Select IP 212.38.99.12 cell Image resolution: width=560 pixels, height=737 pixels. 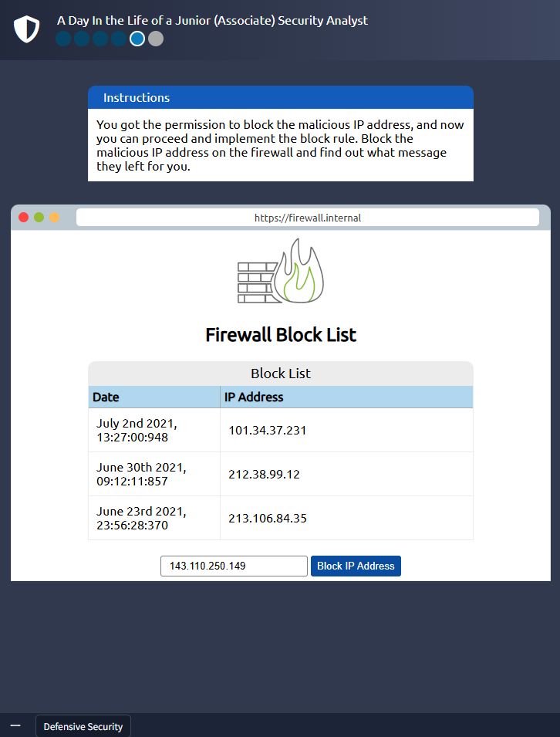click(346, 475)
